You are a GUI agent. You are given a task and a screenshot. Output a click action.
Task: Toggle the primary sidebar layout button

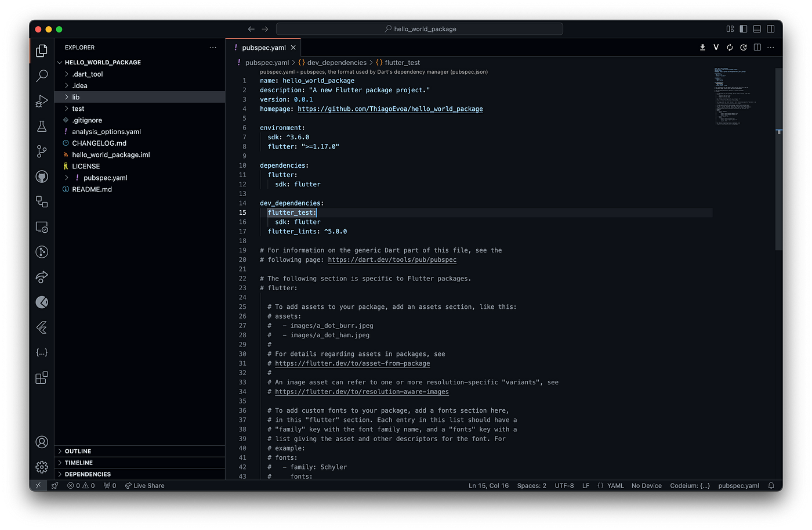[x=744, y=29]
